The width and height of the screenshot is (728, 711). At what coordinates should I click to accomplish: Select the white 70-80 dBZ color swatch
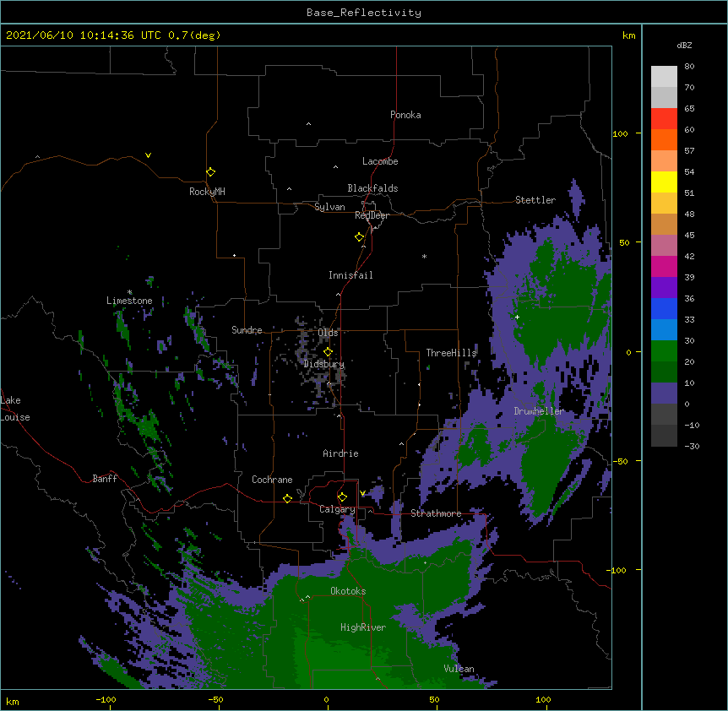[x=664, y=77]
